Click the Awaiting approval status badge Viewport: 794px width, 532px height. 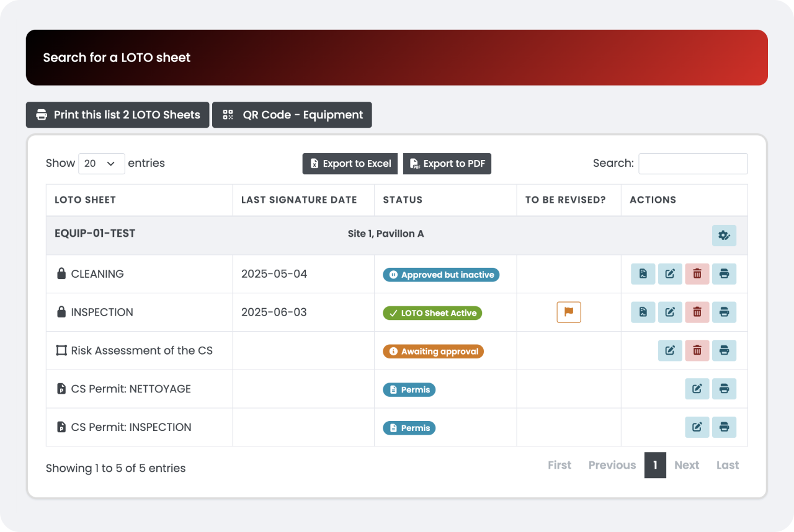[433, 352]
